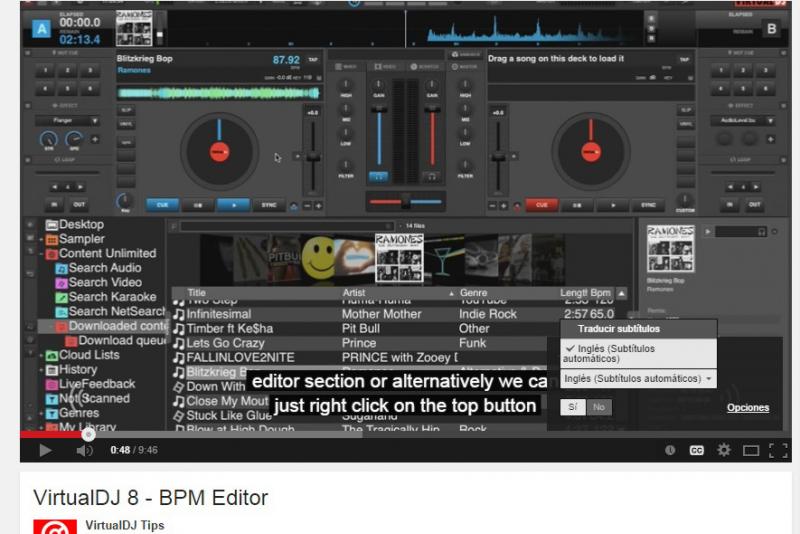Open Search Karaoke folder
The height and width of the screenshot is (534, 800).
click(x=106, y=297)
